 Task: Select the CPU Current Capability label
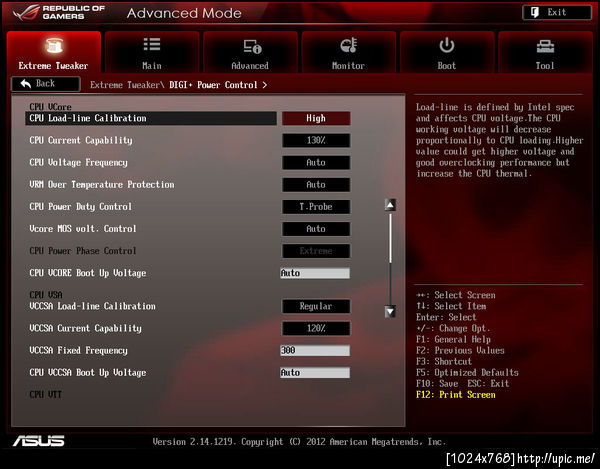pyautogui.click(x=81, y=140)
